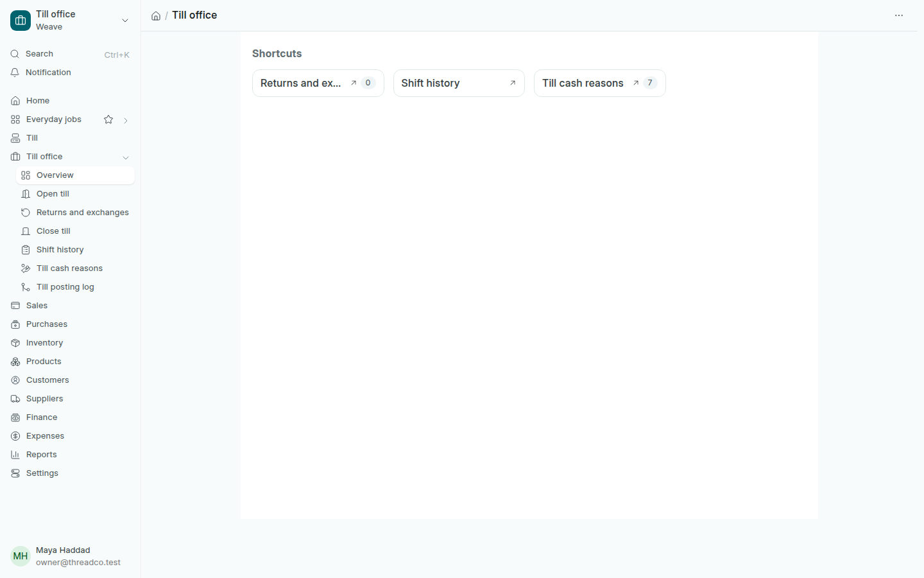
Task: Click the Till cash reasons count badge 7
Action: click(650, 83)
